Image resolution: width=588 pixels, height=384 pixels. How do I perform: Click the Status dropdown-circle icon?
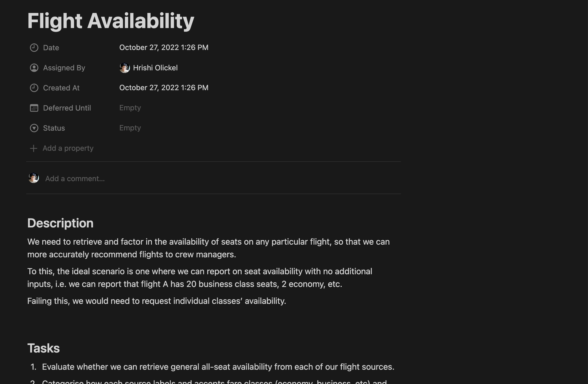34,128
